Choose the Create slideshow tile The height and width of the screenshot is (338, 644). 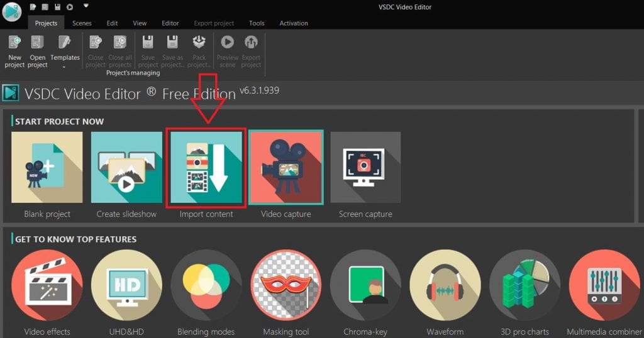[x=126, y=167]
